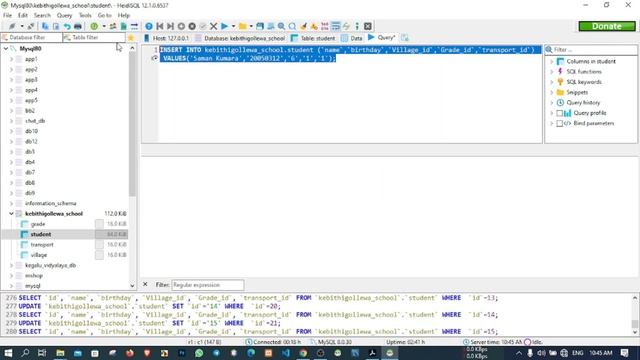Expand the SQL keywords helper node
This screenshot has width=640, height=360.
[x=552, y=82]
